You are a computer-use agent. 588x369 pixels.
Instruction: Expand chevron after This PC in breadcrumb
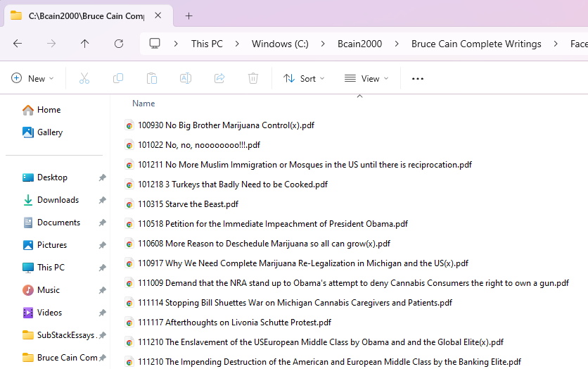[237, 44]
